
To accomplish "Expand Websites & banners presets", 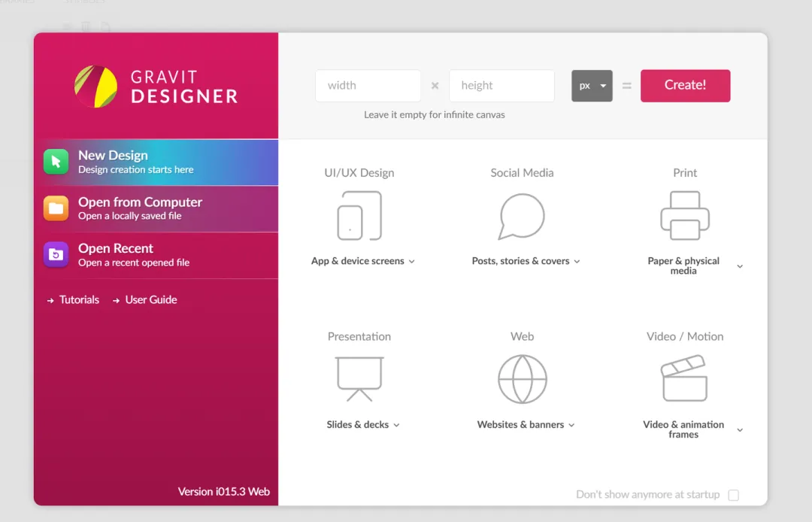I will [571, 425].
